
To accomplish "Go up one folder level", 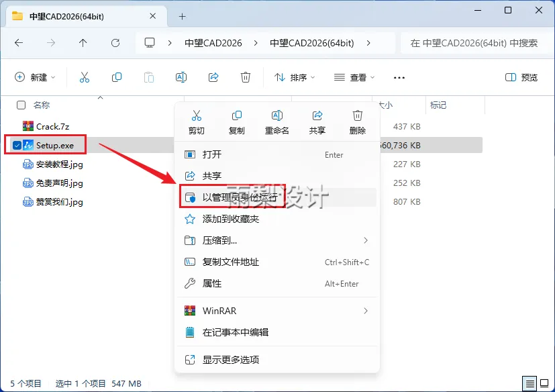I will pyautogui.click(x=83, y=43).
